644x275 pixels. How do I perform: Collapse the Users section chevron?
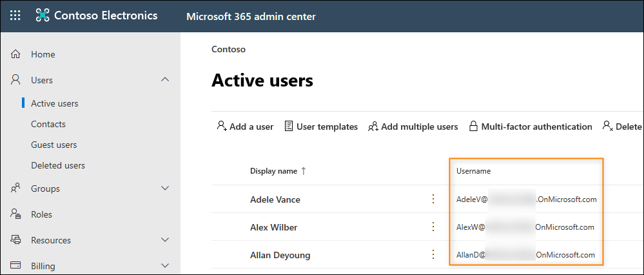coord(165,79)
